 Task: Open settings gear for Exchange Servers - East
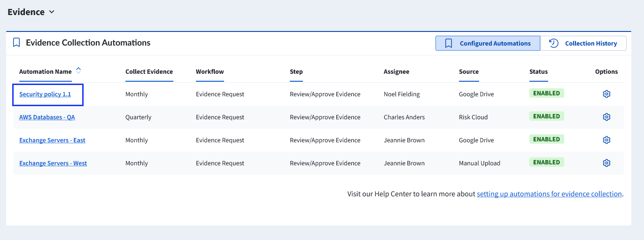click(x=606, y=140)
